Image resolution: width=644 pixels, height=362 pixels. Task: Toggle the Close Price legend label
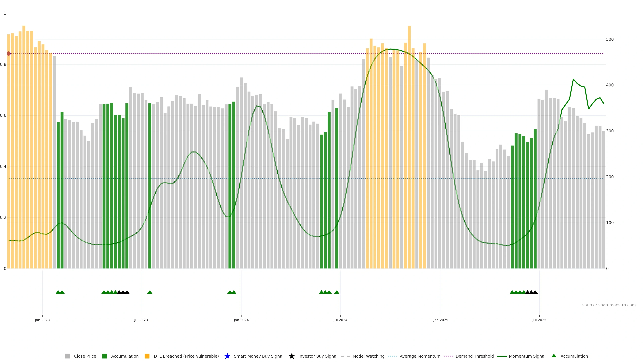coord(85,356)
